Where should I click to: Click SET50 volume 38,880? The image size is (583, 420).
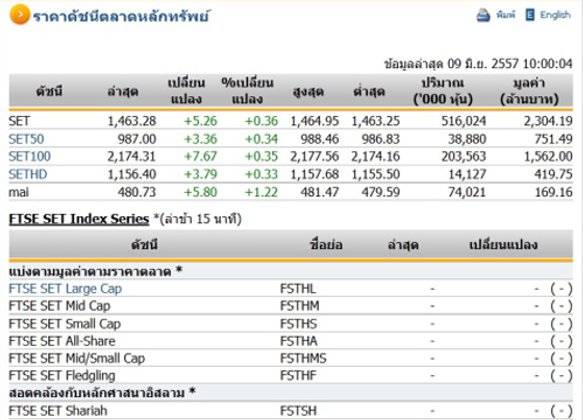(467, 139)
